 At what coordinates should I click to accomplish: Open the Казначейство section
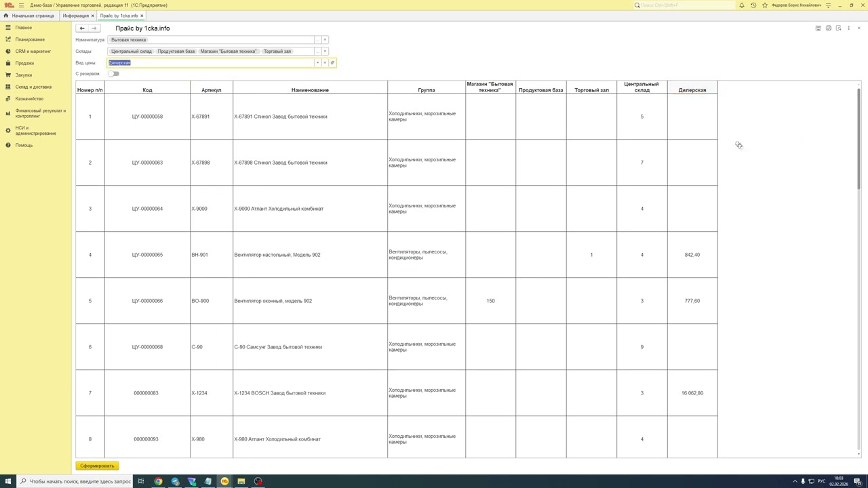pos(29,99)
